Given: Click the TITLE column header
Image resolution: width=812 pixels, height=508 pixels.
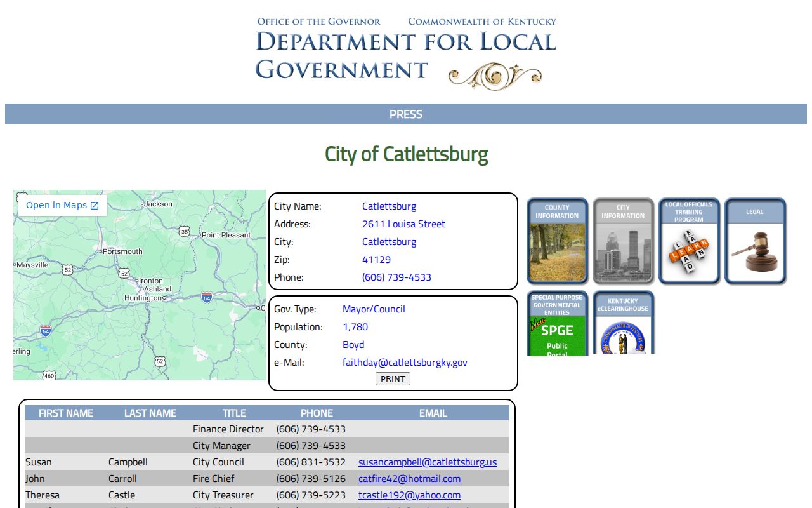Looking at the screenshot, I should pos(234,413).
